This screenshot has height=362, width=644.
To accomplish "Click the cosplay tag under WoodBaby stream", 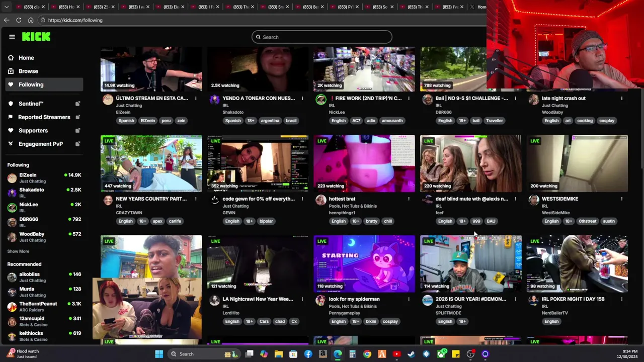I will [x=607, y=121].
